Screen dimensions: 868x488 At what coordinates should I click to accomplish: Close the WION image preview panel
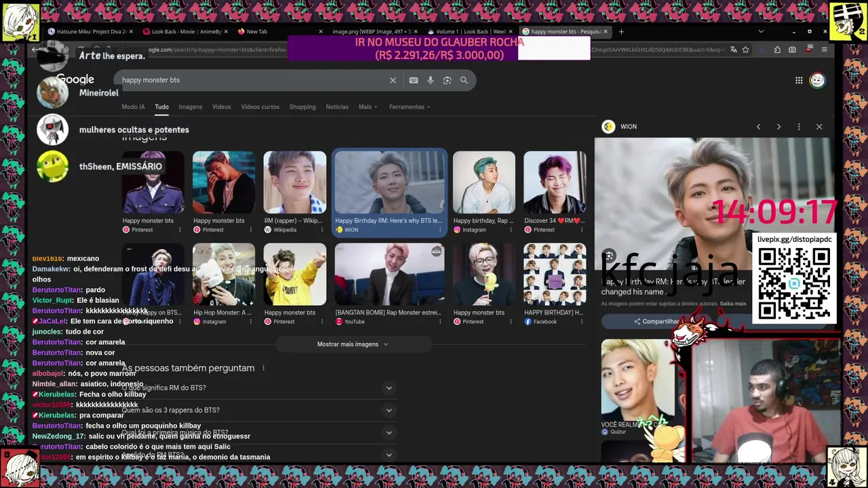(x=819, y=127)
